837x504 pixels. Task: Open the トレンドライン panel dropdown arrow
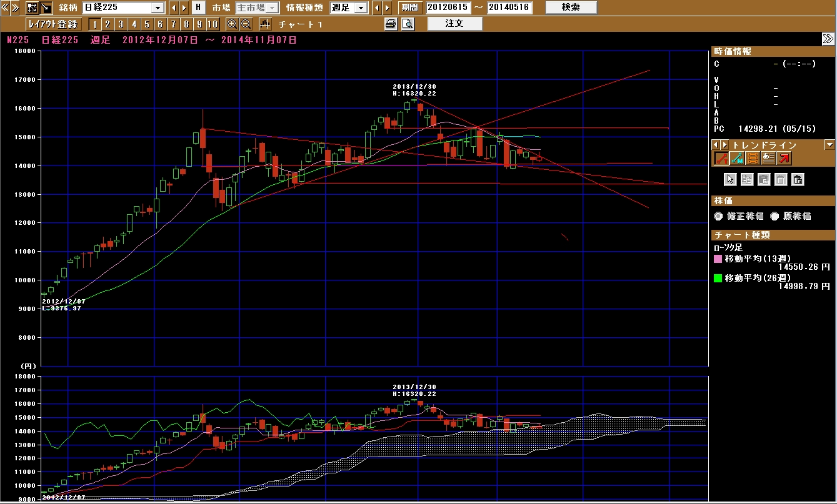(x=829, y=145)
